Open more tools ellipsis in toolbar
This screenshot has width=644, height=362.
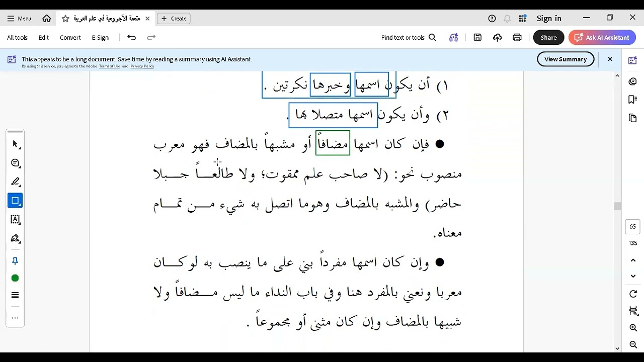pyautogui.click(x=15, y=318)
